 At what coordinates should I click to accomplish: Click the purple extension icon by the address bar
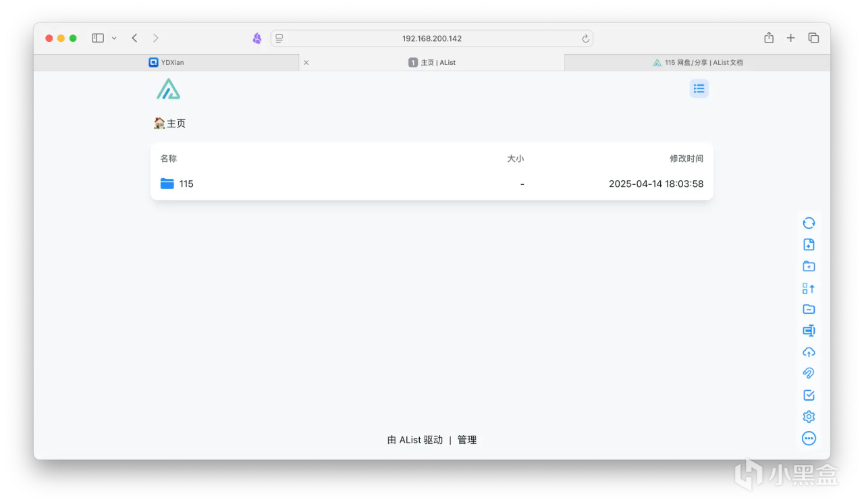(257, 38)
